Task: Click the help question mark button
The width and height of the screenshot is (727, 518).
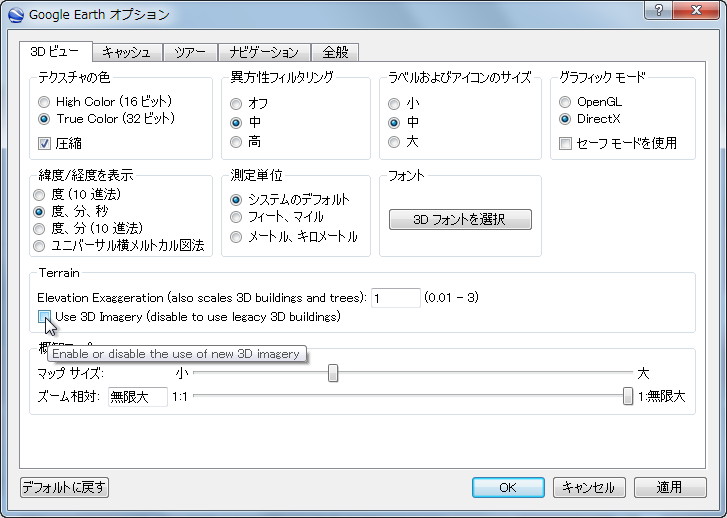Action: [658, 10]
